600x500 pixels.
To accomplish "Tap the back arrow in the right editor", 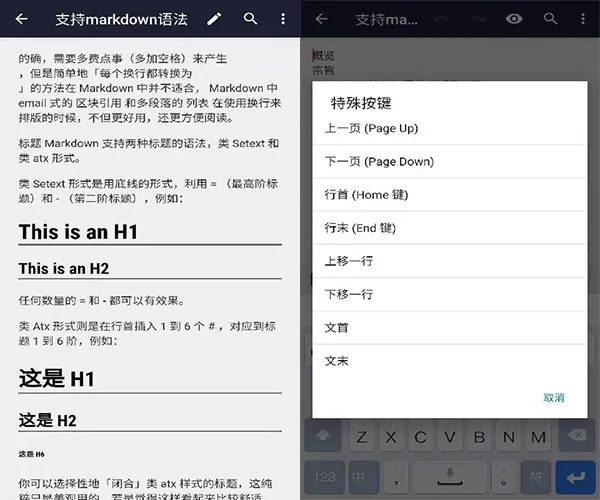I will pyautogui.click(x=322, y=19).
